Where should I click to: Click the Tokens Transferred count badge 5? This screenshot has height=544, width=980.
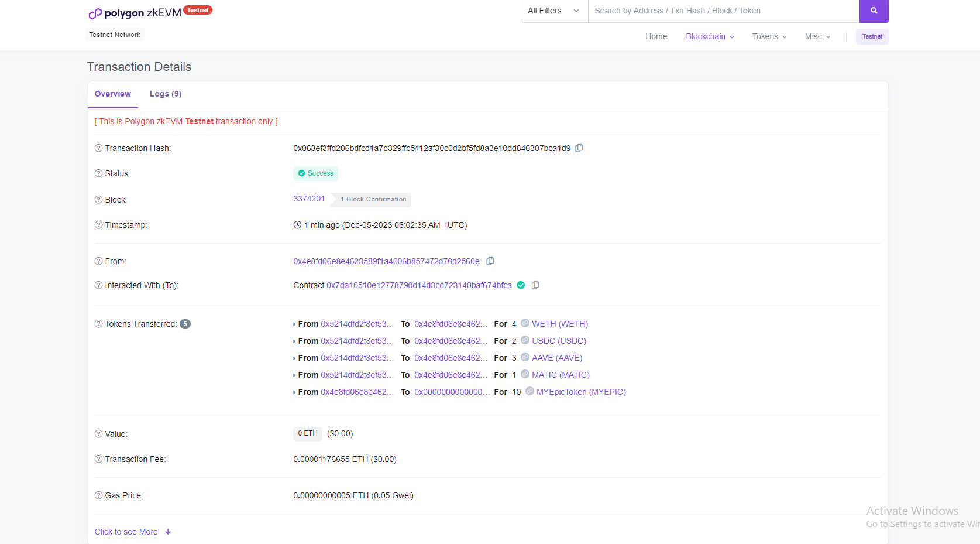(185, 324)
